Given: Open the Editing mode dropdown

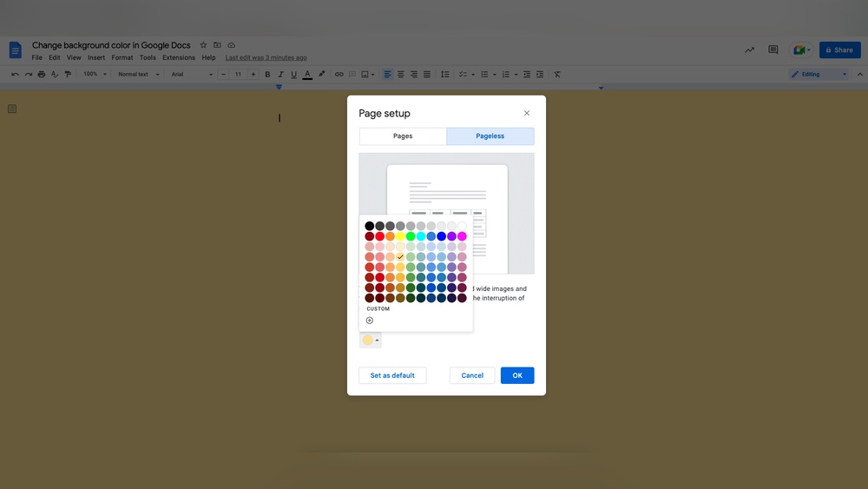Looking at the screenshot, I should click(819, 74).
